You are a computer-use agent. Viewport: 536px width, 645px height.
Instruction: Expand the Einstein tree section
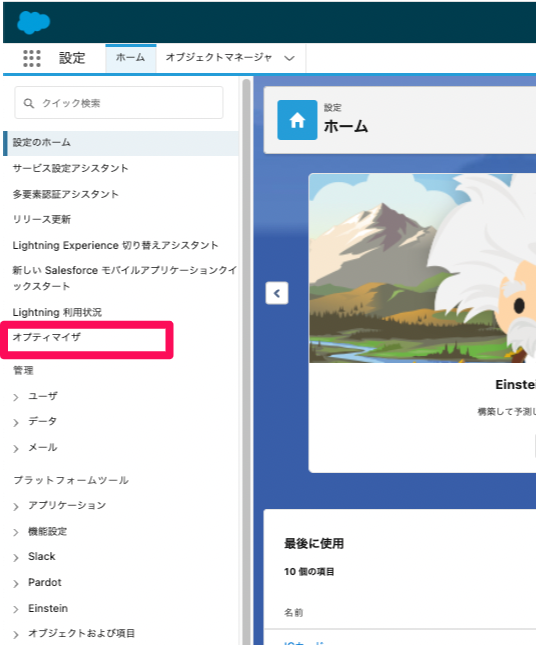(16, 609)
